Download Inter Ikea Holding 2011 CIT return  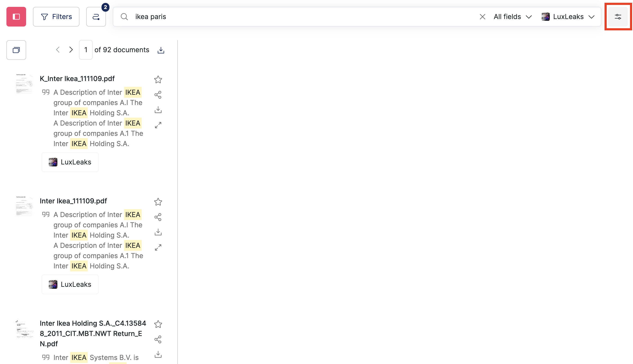(x=158, y=354)
